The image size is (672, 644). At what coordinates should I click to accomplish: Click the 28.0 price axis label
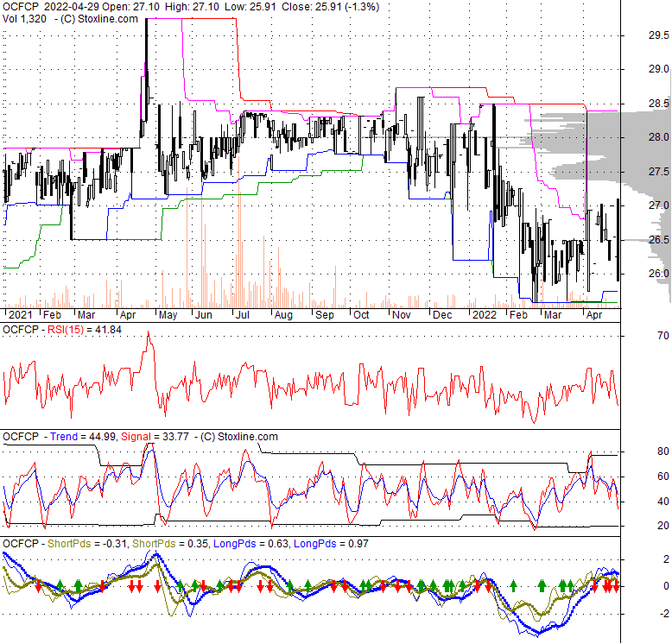659,137
